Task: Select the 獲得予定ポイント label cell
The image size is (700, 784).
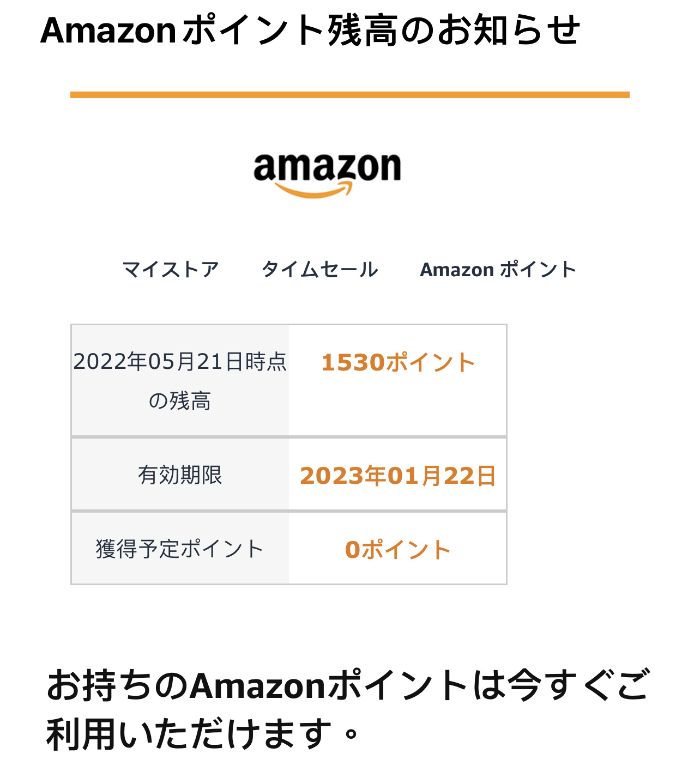Action: pos(180,549)
